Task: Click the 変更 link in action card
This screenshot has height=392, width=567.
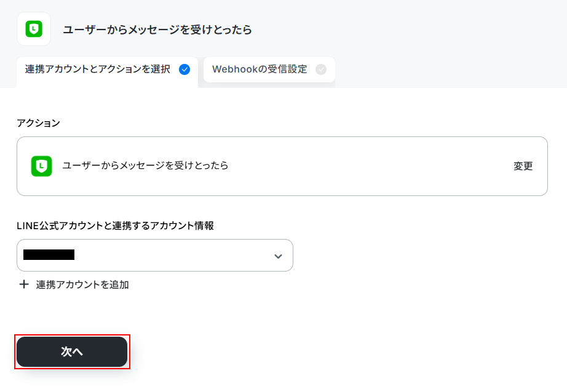Action: click(x=523, y=166)
